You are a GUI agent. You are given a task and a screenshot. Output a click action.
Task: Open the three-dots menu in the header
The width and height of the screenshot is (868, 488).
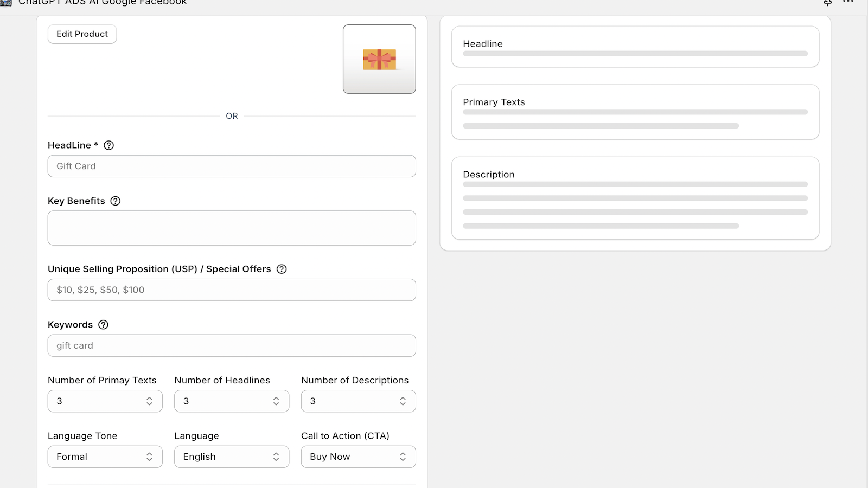click(848, 2)
